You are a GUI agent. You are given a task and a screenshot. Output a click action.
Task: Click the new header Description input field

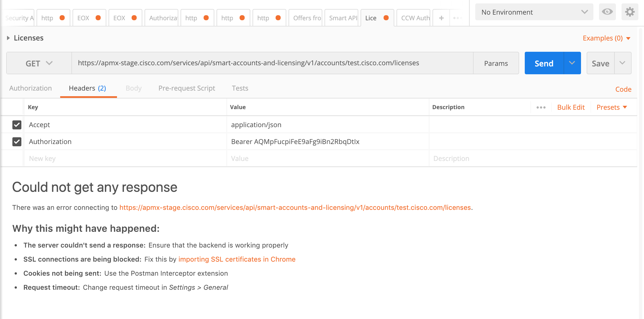[x=533, y=158]
